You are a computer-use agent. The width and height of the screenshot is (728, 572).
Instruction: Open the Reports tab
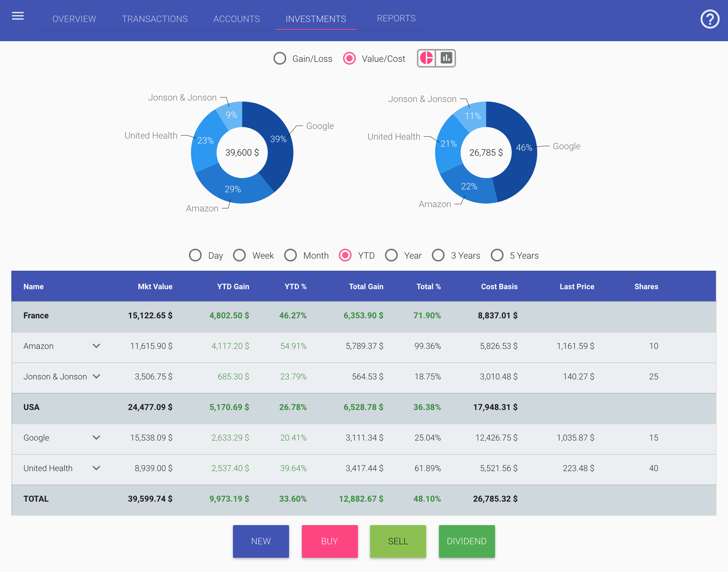pos(396,18)
